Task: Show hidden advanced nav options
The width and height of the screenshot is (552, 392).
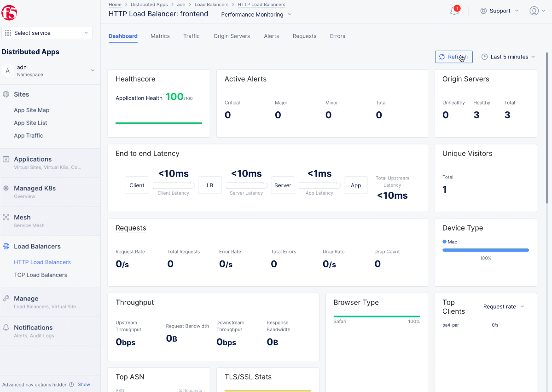Action: [84, 384]
